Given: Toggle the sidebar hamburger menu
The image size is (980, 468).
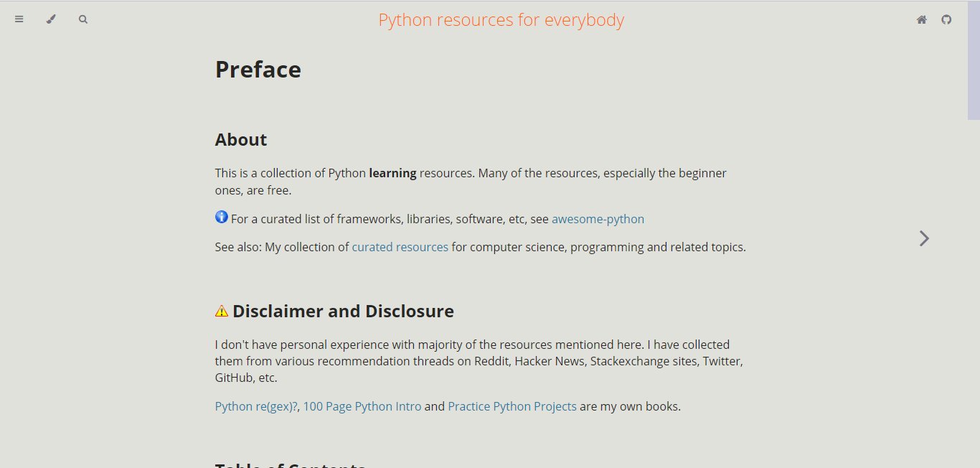Looking at the screenshot, I should (x=19, y=19).
